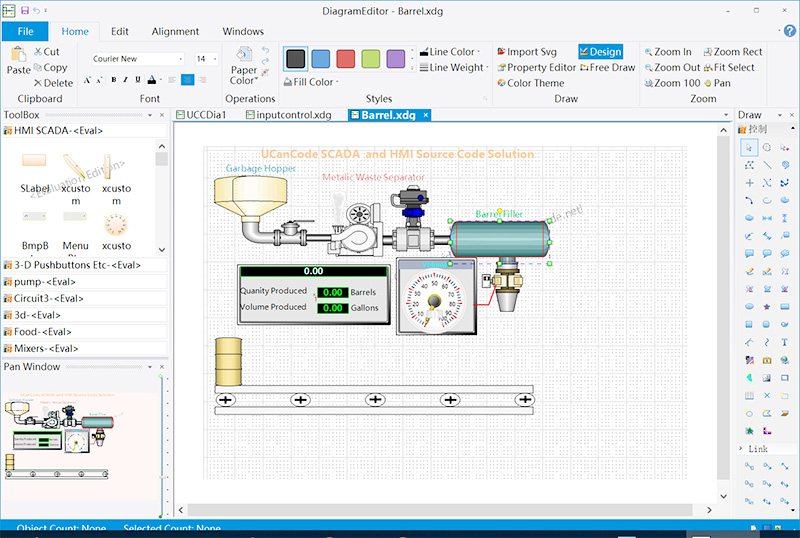Open the Line Color dropdown
This screenshot has width=800, height=538.
point(449,52)
